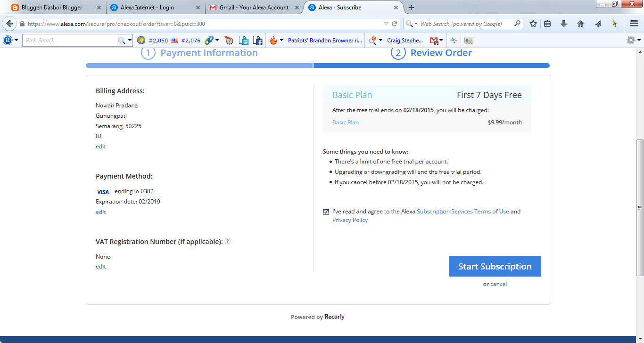Click the hot pages flame icon
This screenshot has height=343, width=644.
pos(273,41)
